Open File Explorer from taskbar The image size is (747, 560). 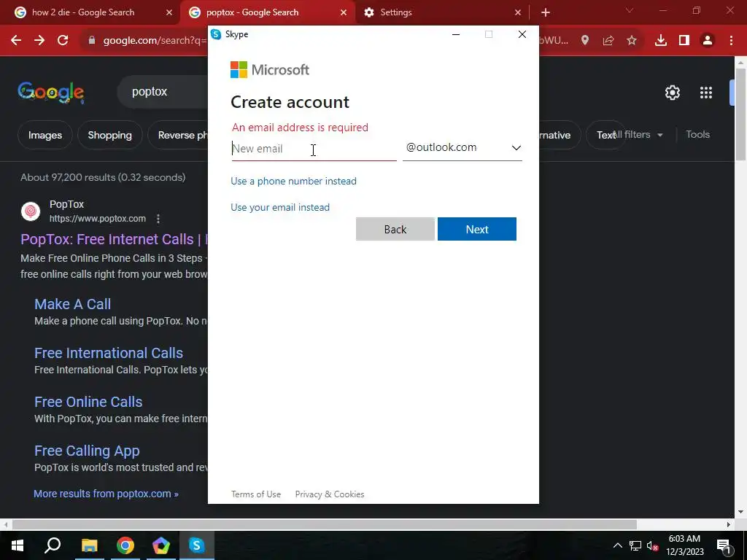89,545
